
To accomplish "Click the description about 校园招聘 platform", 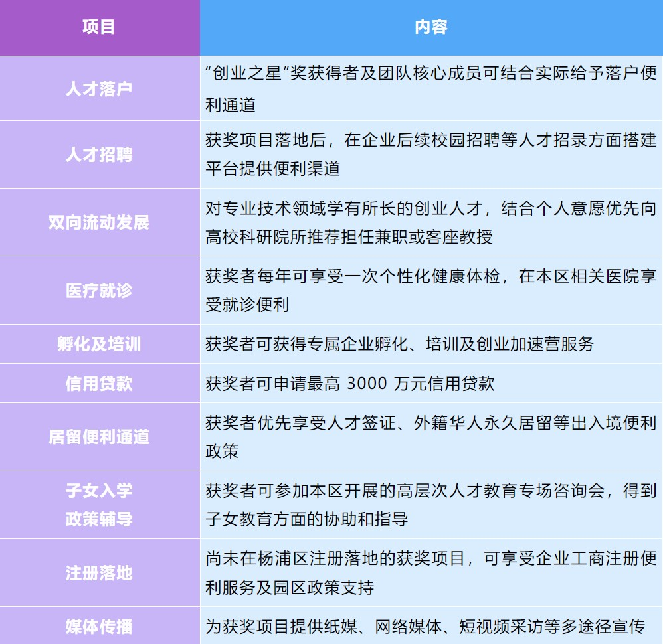I will [430, 154].
